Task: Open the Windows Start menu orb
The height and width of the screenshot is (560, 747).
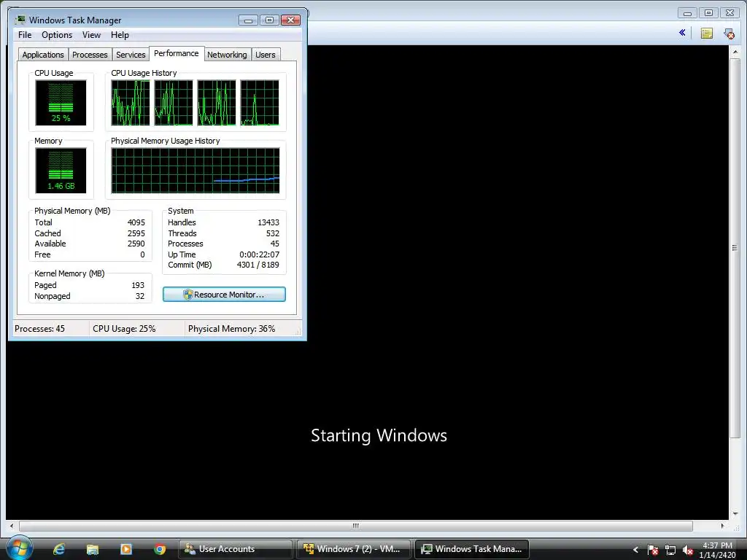Action: [x=19, y=548]
